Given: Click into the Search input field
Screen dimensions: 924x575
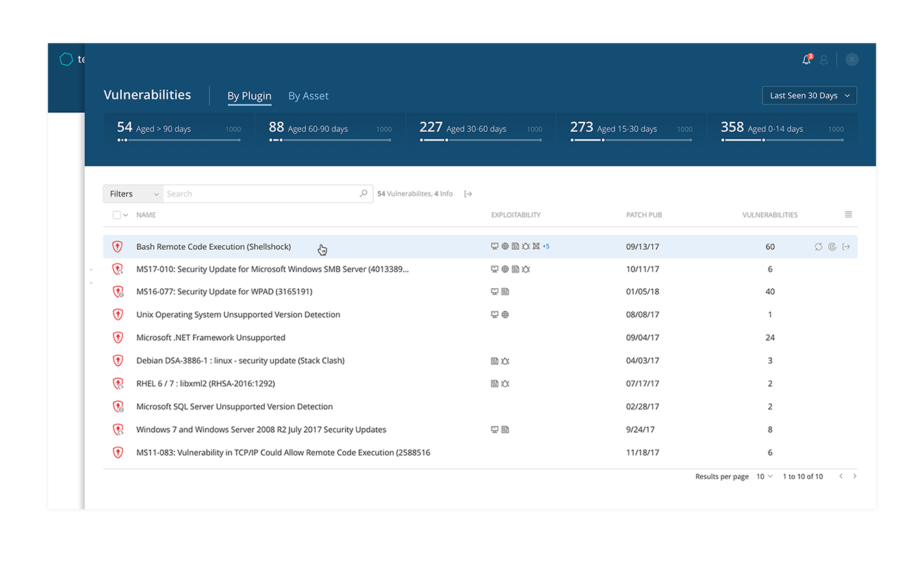Looking at the screenshot, I should (x=260, y=194).
